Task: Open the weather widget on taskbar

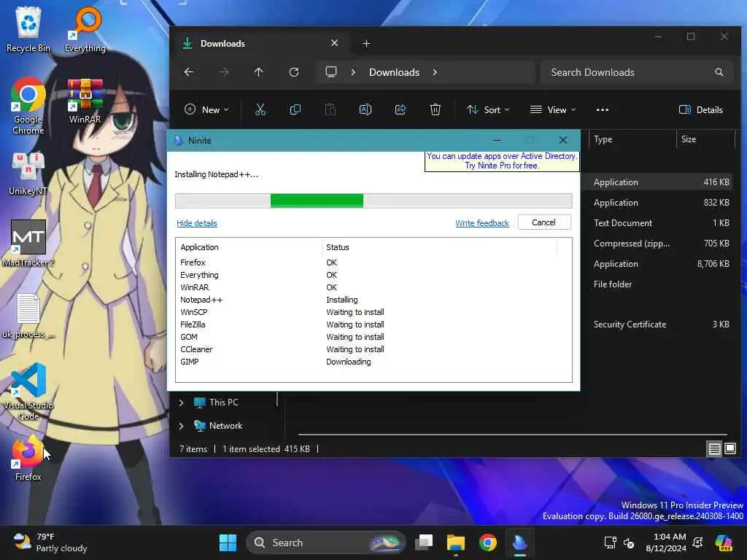Action: (50, 542)
